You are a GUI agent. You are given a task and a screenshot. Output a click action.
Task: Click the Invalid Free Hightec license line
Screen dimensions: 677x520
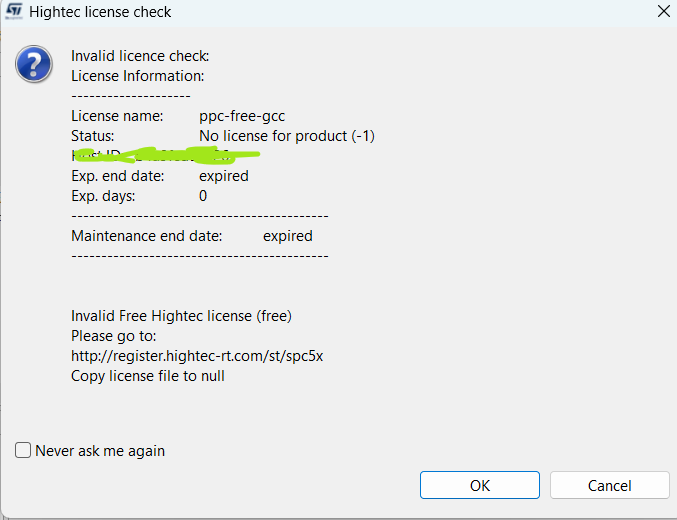(x=181, y=316)
